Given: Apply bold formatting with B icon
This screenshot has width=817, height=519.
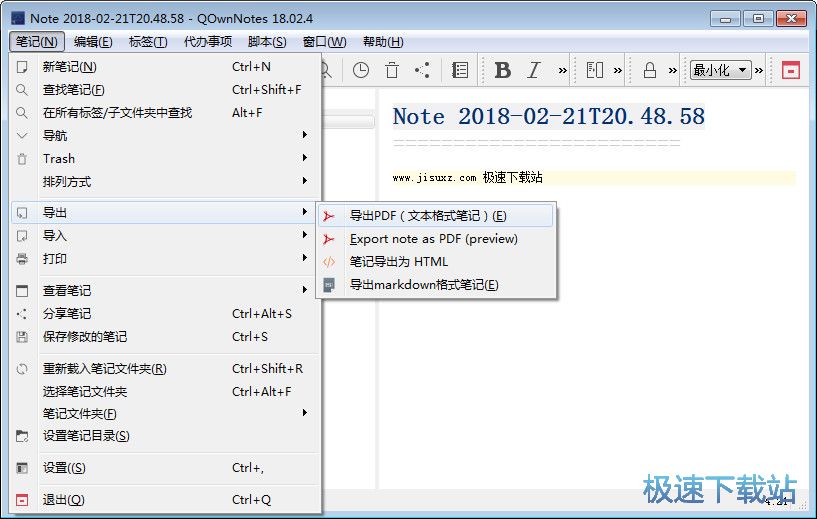Looking at the screenshot, I should click(502, 70).
